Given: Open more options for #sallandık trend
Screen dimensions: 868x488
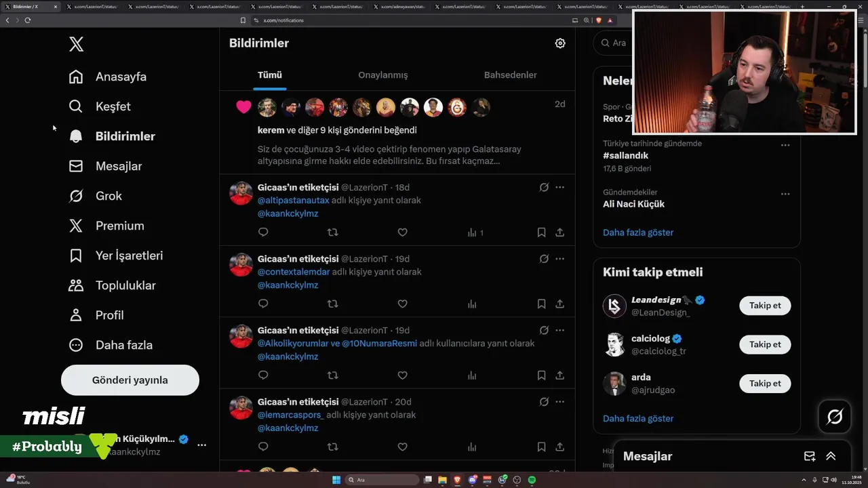Looking at the screenshot, I should (x=785, y=145).
